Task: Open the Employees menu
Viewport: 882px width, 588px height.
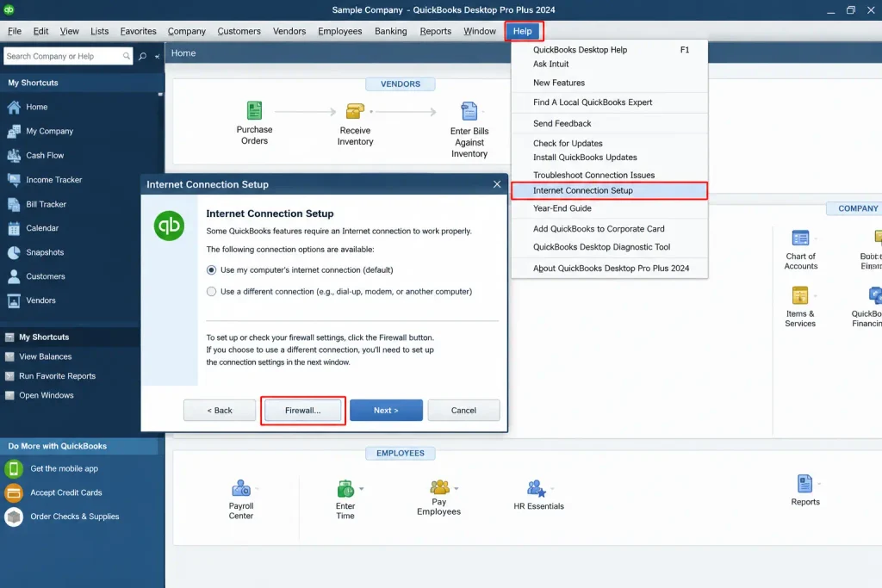Action: point(339,32)
